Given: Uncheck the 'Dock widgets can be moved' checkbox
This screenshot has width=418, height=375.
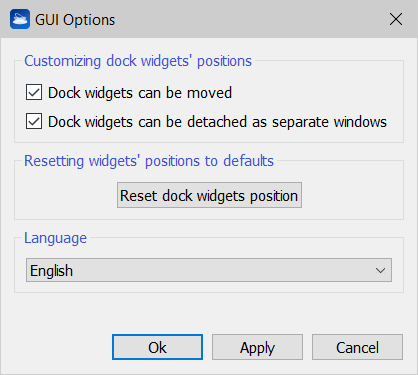Looking at the screenshot, I should [x=34, y=92].
